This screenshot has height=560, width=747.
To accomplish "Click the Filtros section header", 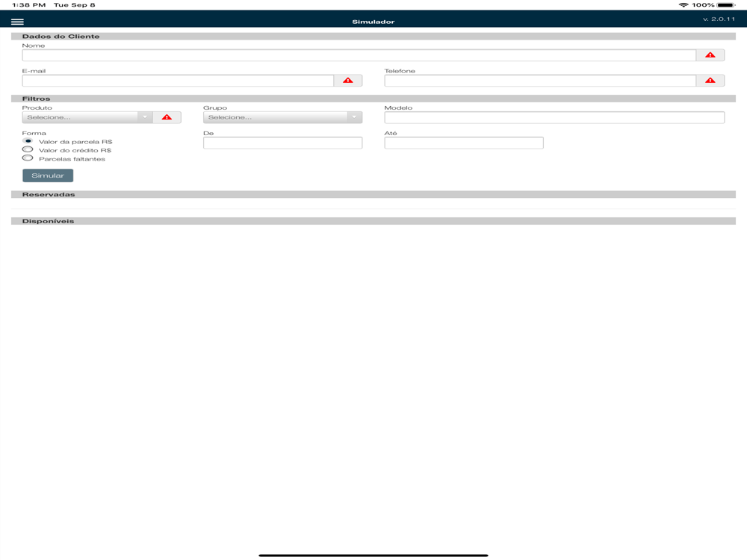I will pos(373,99).
